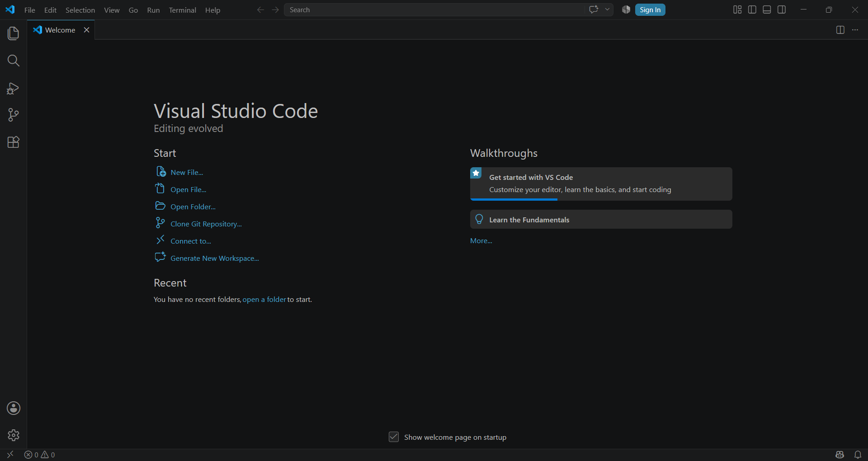Open the Get started with VS Code walkthrough
Image resolution: width=868 pixels, height=461 pixels.
[x=601, y=184]
